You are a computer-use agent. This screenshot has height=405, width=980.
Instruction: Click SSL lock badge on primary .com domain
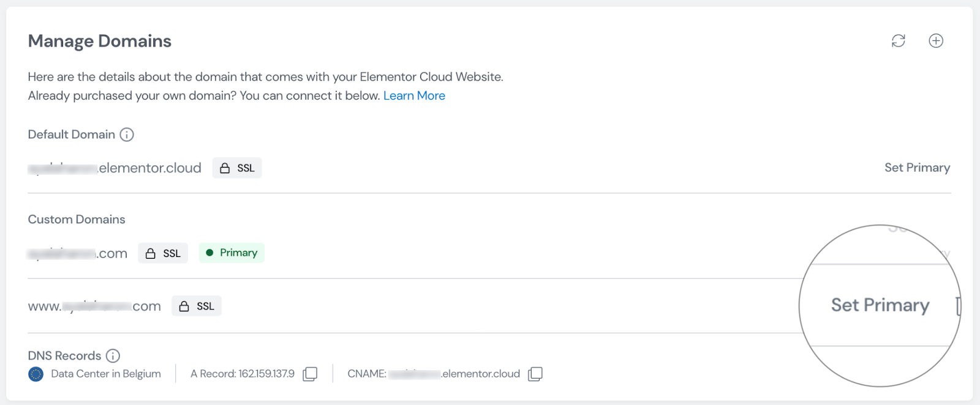click(163, 253)
